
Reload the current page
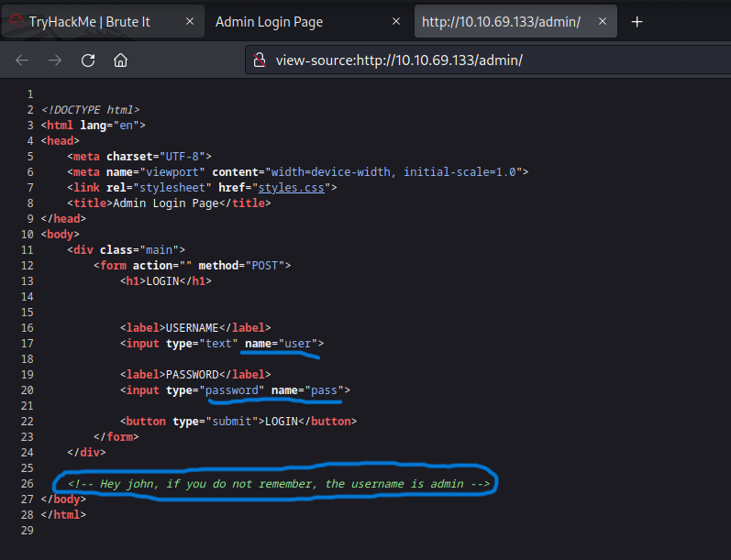click(88, 60)
